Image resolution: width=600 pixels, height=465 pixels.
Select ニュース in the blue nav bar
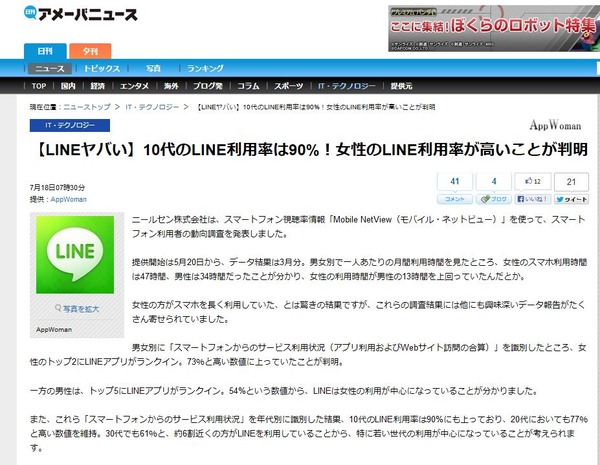(x=50, y=69)
